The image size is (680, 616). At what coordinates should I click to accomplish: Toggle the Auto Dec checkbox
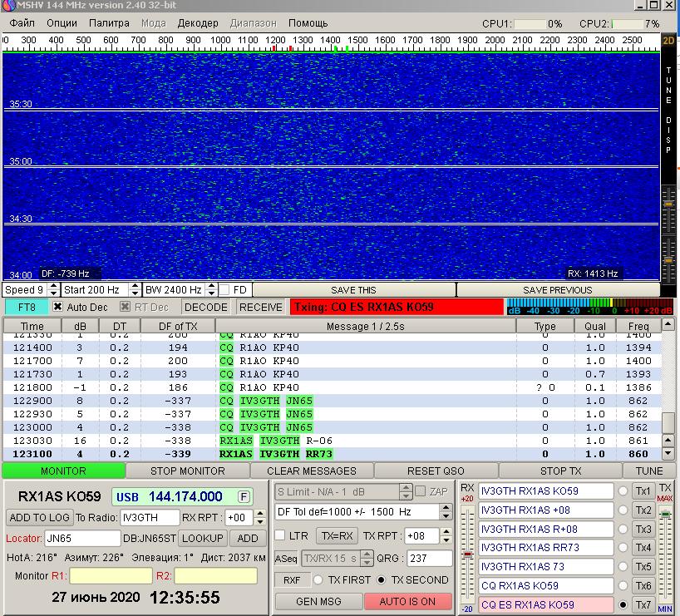pyautogui.click(x=58, y=307)
